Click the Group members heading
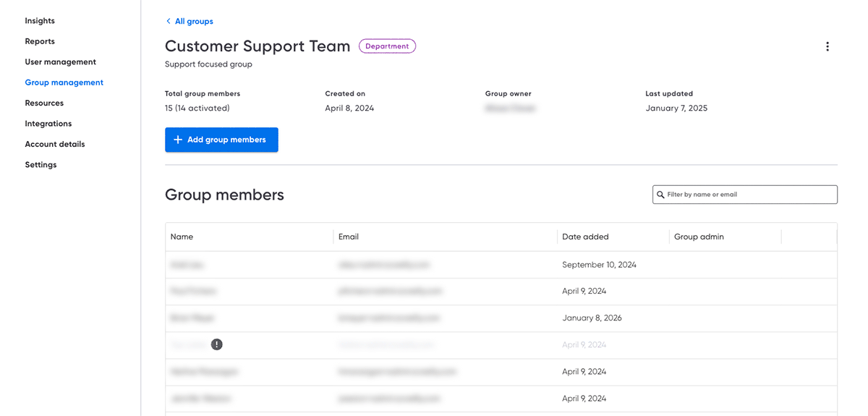This screenshot has width=868, height=416. pyautogui.click(x=224, y=195)
